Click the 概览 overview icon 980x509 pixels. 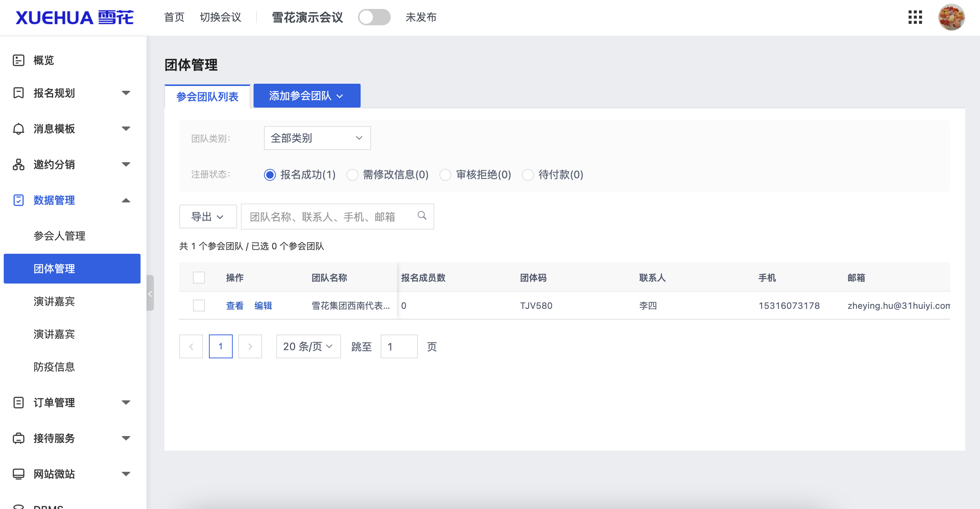[x=19, y=60]
